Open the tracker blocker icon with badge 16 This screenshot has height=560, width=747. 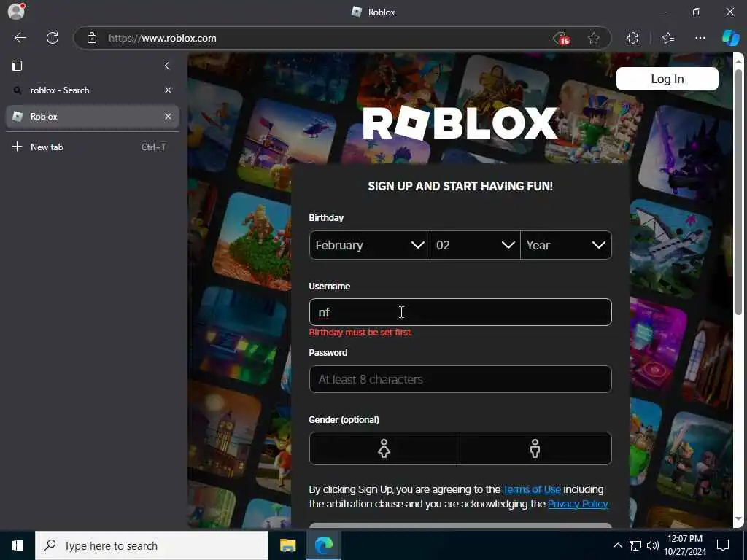[562, 38]
